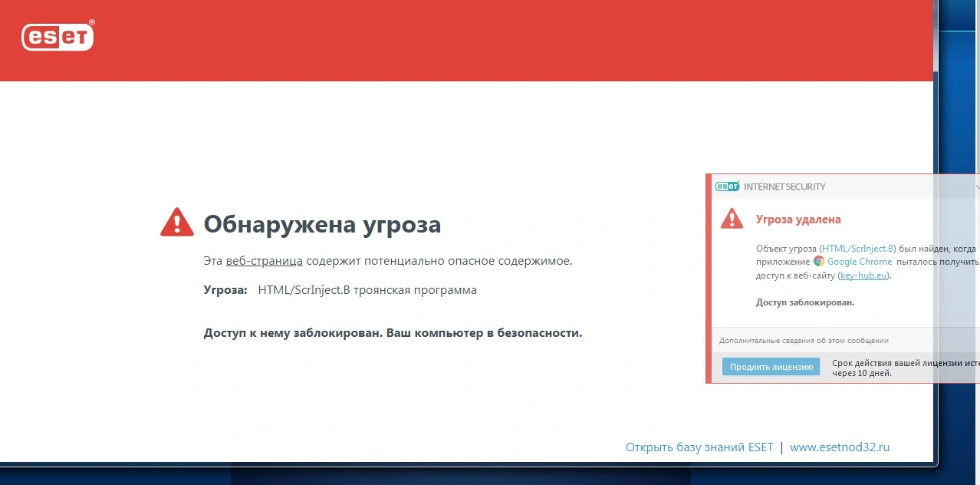980x485 pixels.
Task: Click the Продлить лицензию button
Action: [x=771, y=367]
